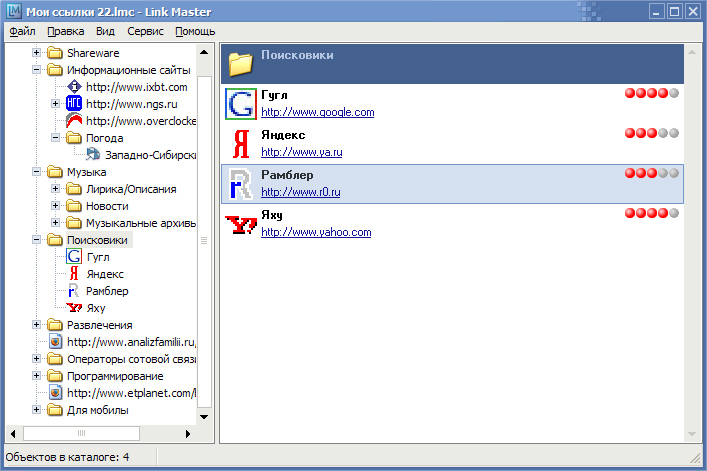Click the large Yandex Я icon in list
707x471 pixels.
[x=241, y=144]
